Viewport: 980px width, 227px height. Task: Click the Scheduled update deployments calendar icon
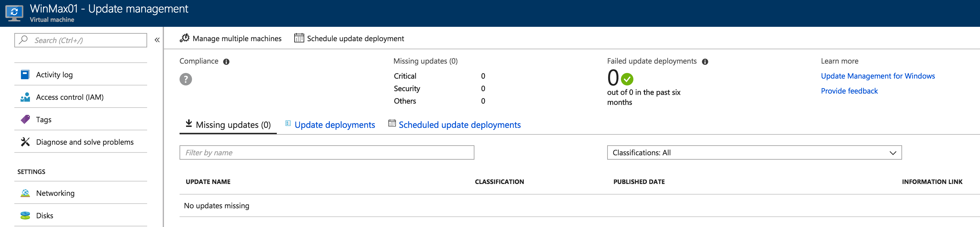(x=392, y=123)
